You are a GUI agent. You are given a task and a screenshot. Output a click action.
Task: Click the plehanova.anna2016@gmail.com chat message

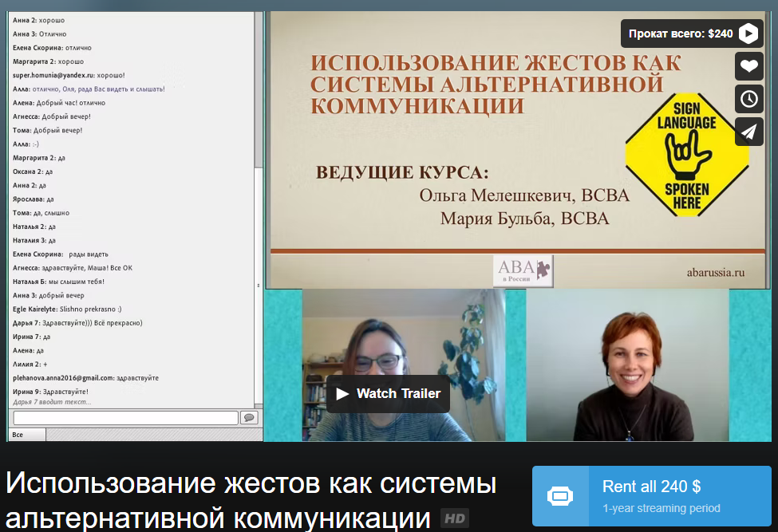(x=85, y=377)
